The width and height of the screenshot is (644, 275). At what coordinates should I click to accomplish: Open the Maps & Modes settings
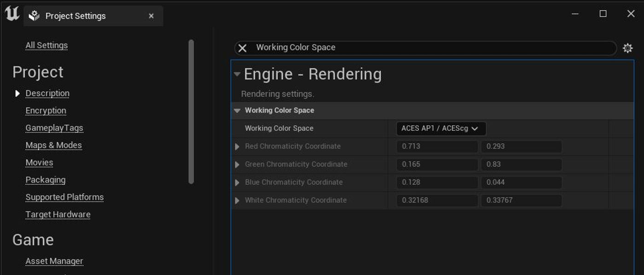(53, 145)
